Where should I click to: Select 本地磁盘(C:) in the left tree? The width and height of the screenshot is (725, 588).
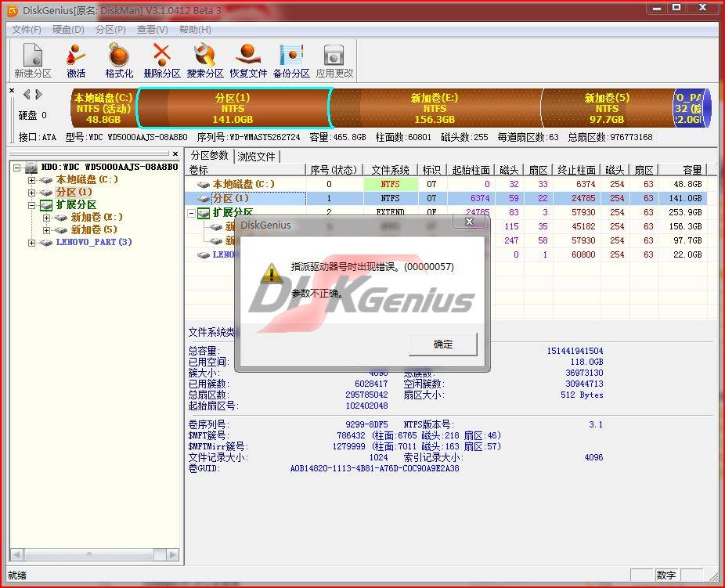click(x=87, y=179)
